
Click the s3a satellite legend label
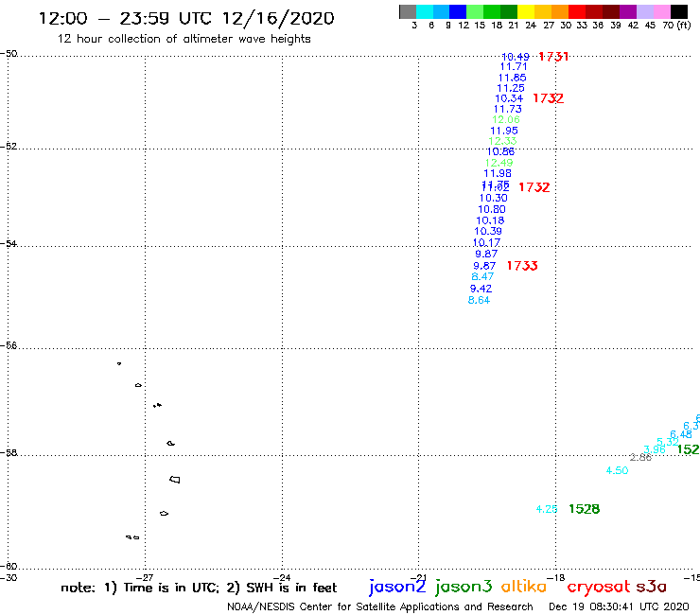pyautogui.click(x=652, y=587)
